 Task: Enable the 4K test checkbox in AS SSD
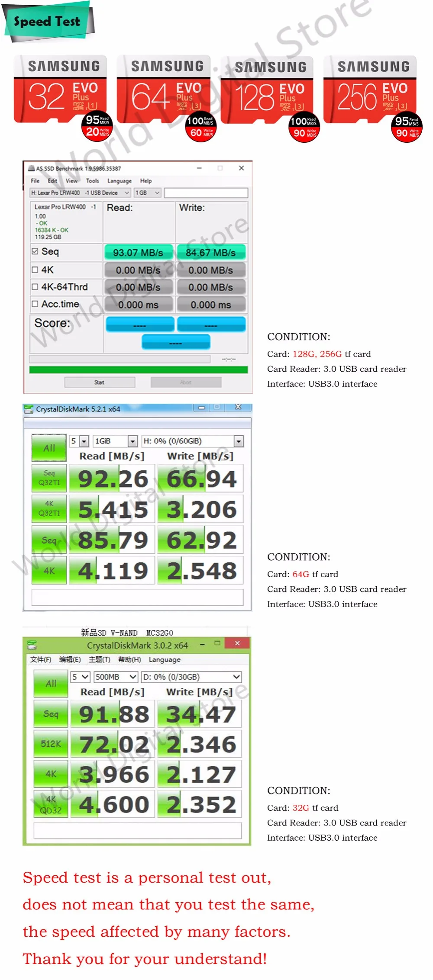(x=35, y=270)
